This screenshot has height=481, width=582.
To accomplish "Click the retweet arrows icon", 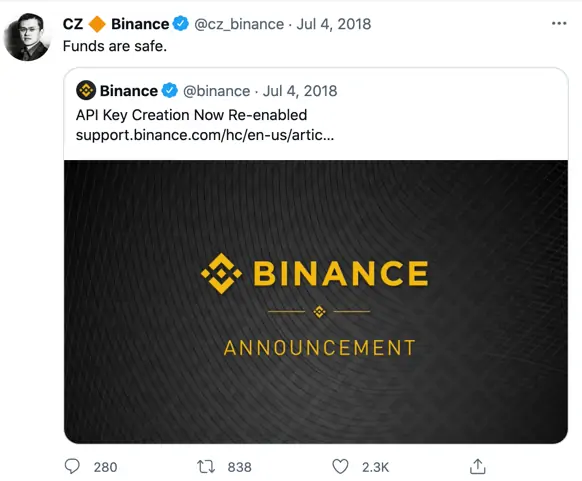I will (206, 467).
